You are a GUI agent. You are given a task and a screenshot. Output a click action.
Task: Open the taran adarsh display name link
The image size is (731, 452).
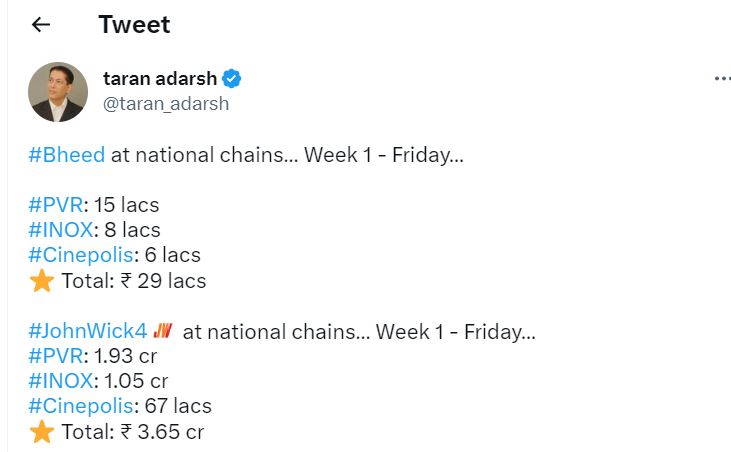click(x=160, y=79)
